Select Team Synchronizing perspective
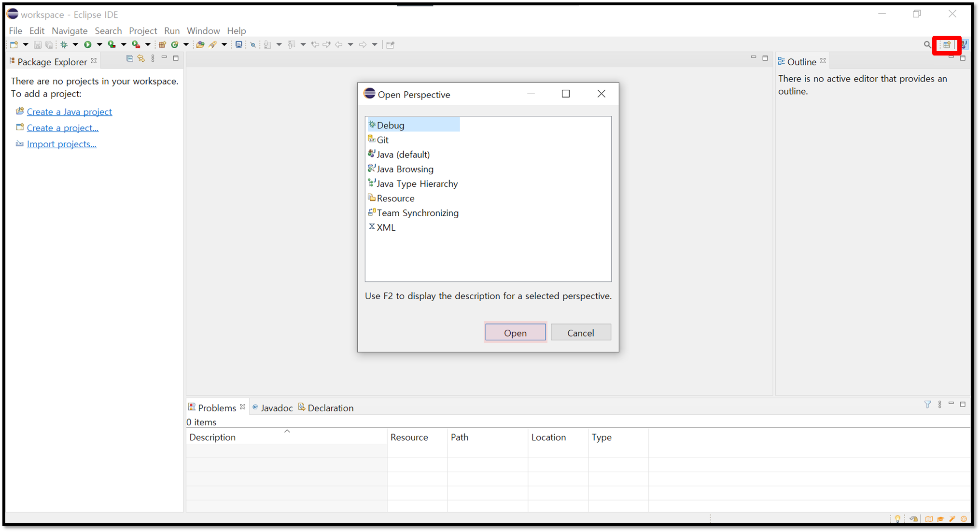This screenshot has width=980, height=532. 413,213
